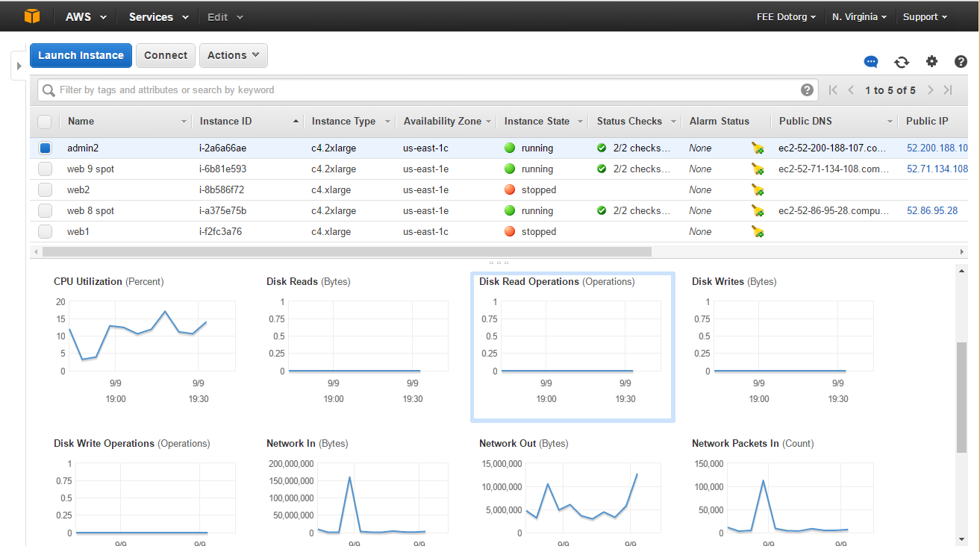Viewport: 980px width, 552px height.
Task: Refresh the instance list
Action: 902,62
